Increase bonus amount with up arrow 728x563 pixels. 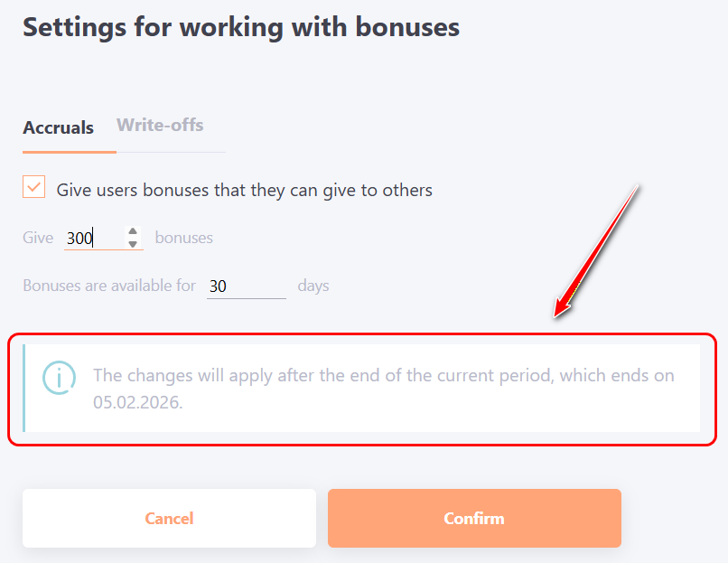133,232
